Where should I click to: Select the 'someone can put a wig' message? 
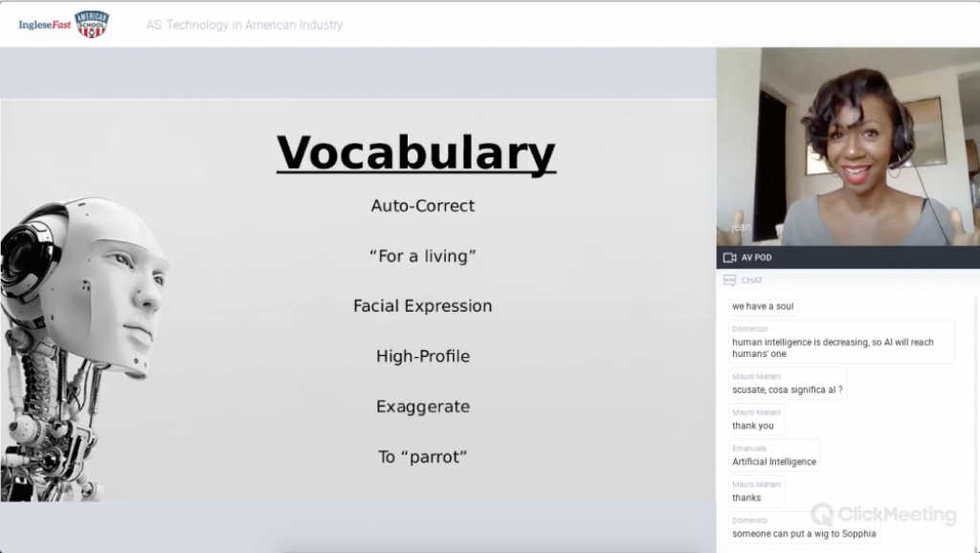(x=804, y=534)
